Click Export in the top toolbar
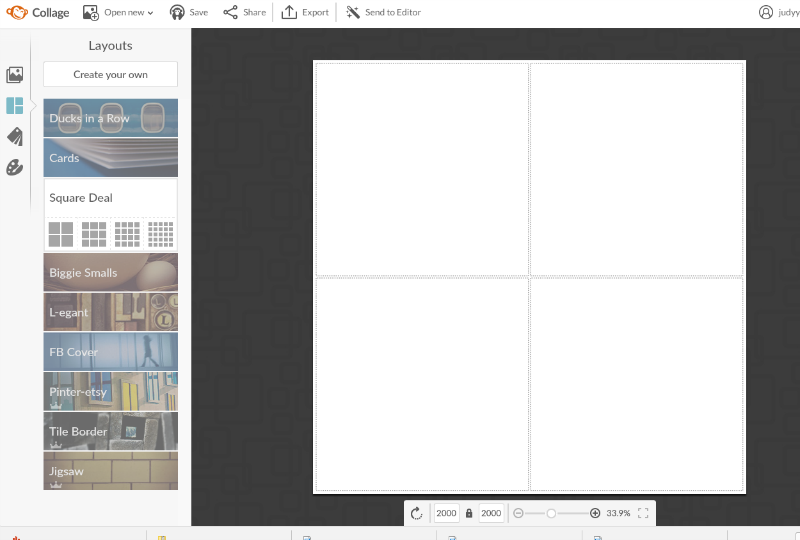Viewport: 800px width, 540px height. click(305, 12)
